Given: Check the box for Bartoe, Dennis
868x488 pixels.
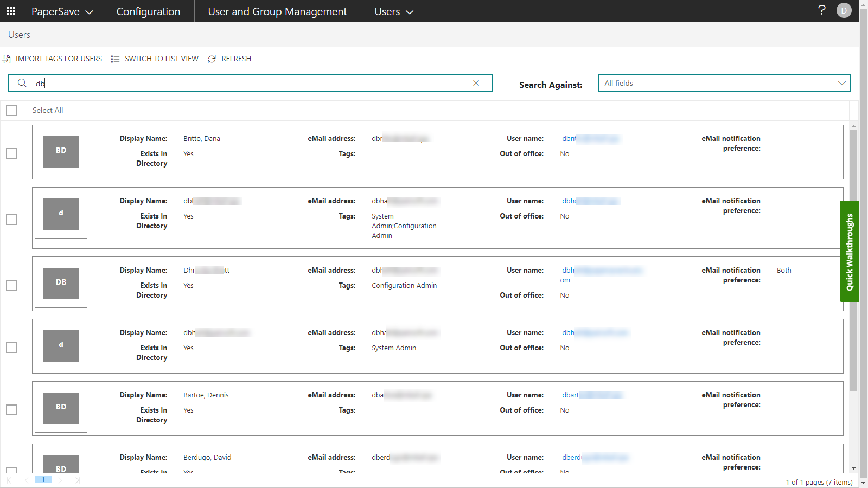Looking at the screenshot, I should point(11,410).
